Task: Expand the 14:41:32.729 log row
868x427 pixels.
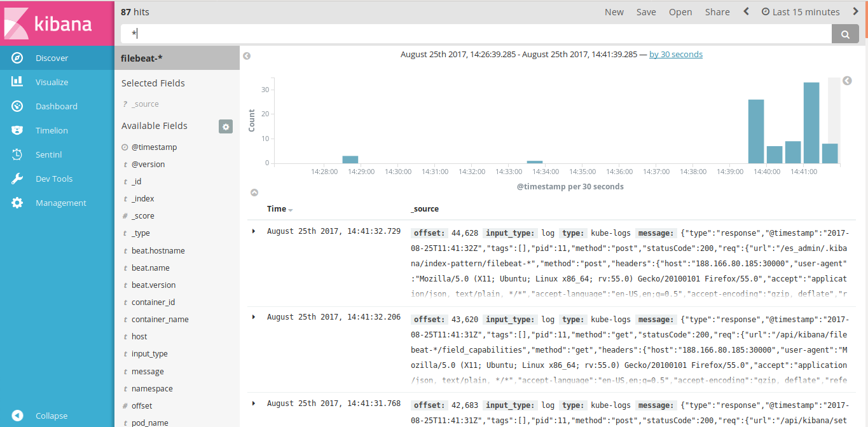Action: (254, 231)
